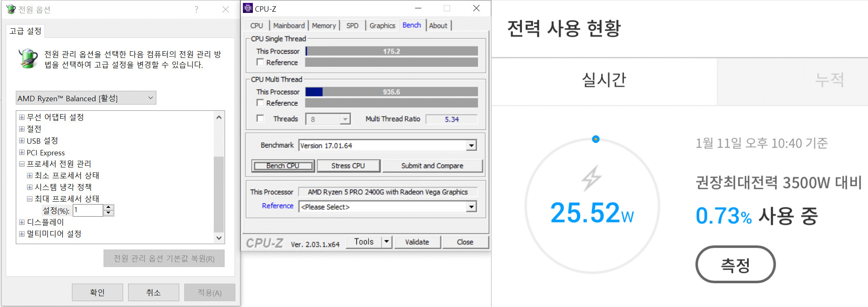Minimize the CPU-Z window

pos(418,8)
